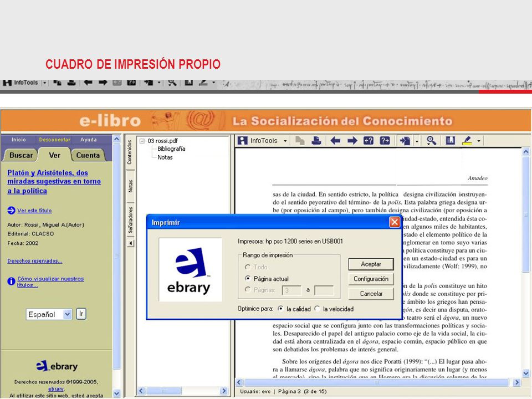Click scroll-left arrow under contents tree
The width and height of the screenshot is (532, 399).
click(141, 391)
